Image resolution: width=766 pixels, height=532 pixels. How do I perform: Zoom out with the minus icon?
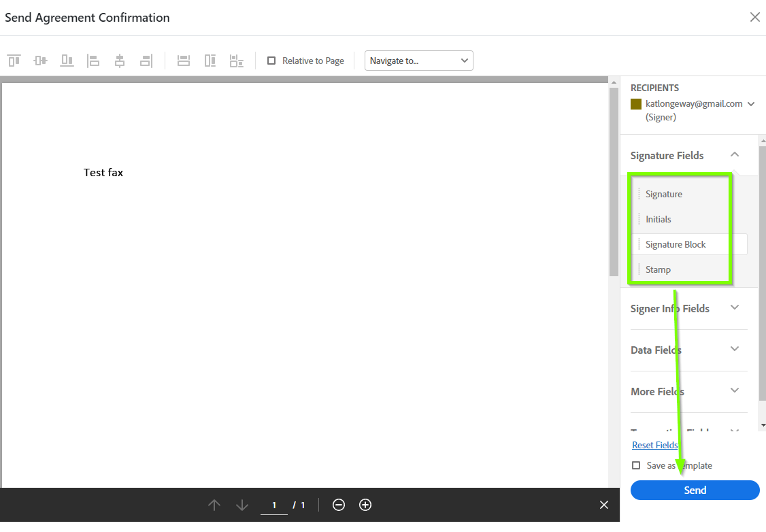pyautogui.click(x=339, y=505)
